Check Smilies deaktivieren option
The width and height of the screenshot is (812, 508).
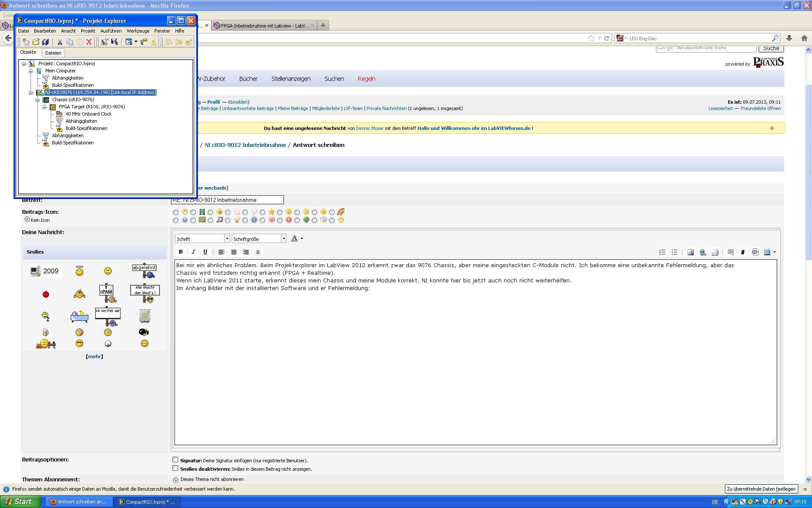(175, 468)
